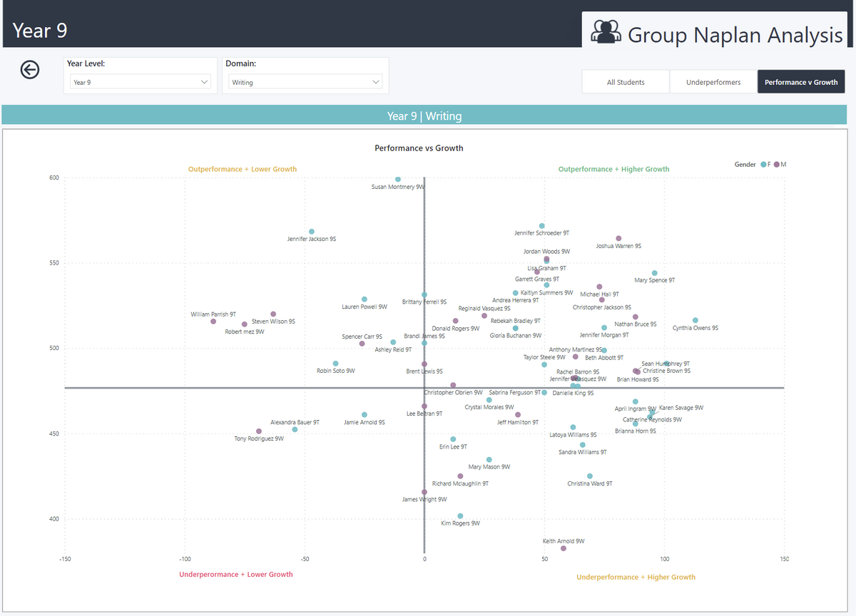Screen dimensions: 856x616
Task: Expand the Year 9 dropdown chevron
Action: [x=205, y=82]
